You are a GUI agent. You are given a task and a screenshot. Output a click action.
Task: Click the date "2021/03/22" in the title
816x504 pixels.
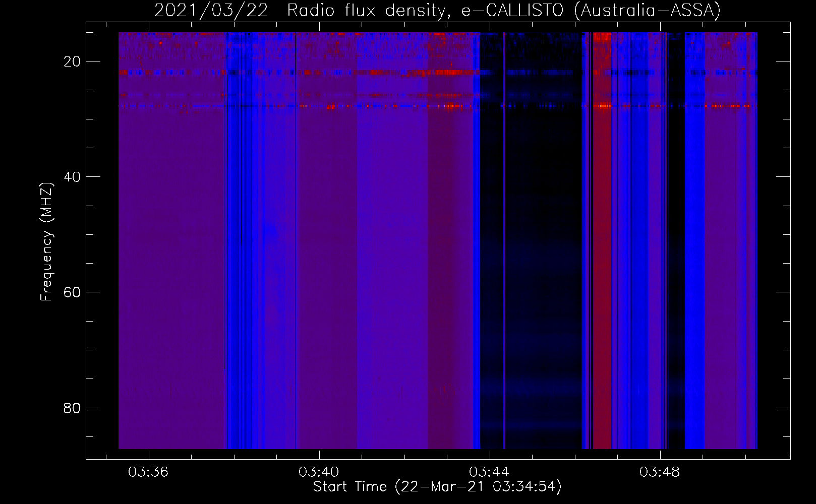pyautogui.click(x=211, y=11)
